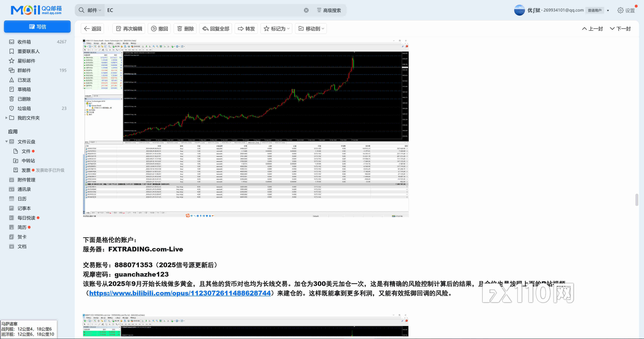Viewport: 644px width, 339px height.
Task: Recall the email with 撤回
Action: [159, 29]
